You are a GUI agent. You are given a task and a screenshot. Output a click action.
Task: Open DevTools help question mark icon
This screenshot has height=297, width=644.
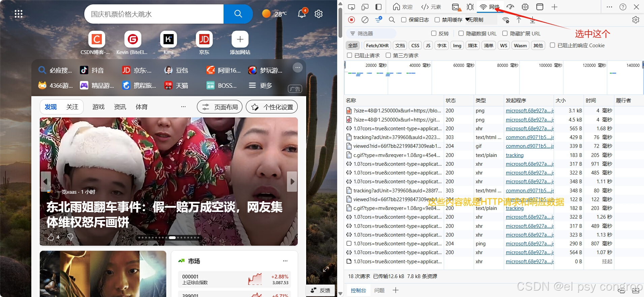[x=623, y=7]
